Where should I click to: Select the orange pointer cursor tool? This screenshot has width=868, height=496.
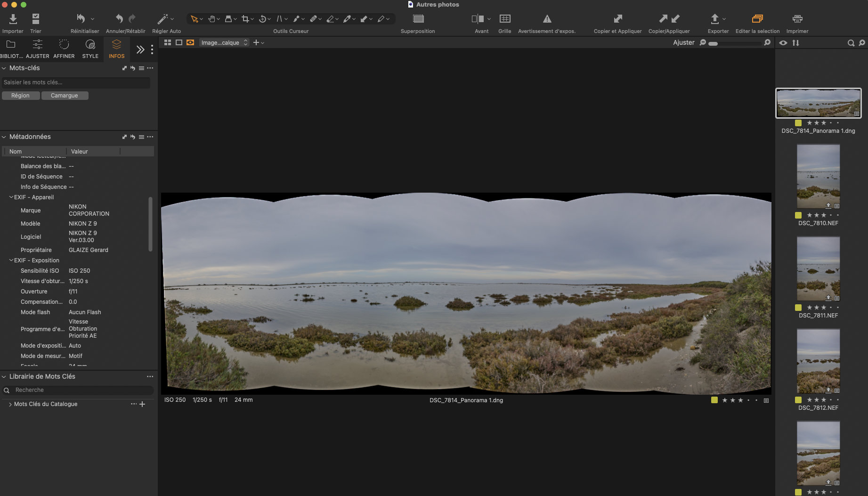coord(194,19)
